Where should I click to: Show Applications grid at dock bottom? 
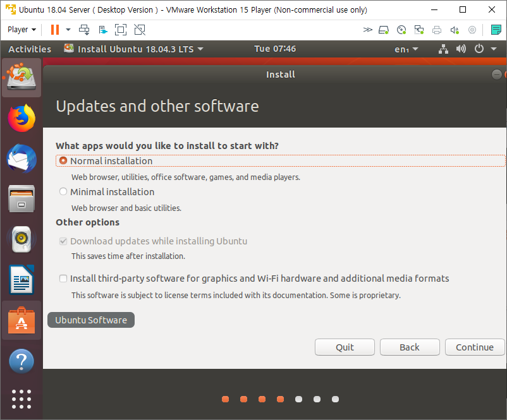pos(21,399)
